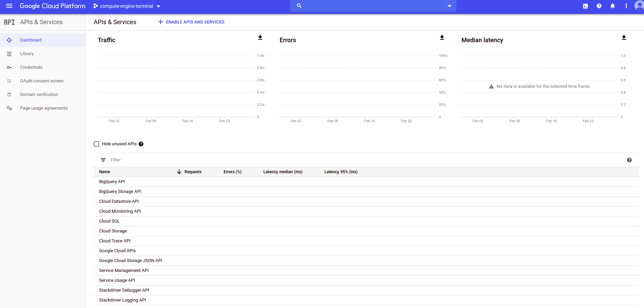Viewport: 644px width, 308px height.
Task: Download the Errors chart data
Action: (x=442, y=37)
